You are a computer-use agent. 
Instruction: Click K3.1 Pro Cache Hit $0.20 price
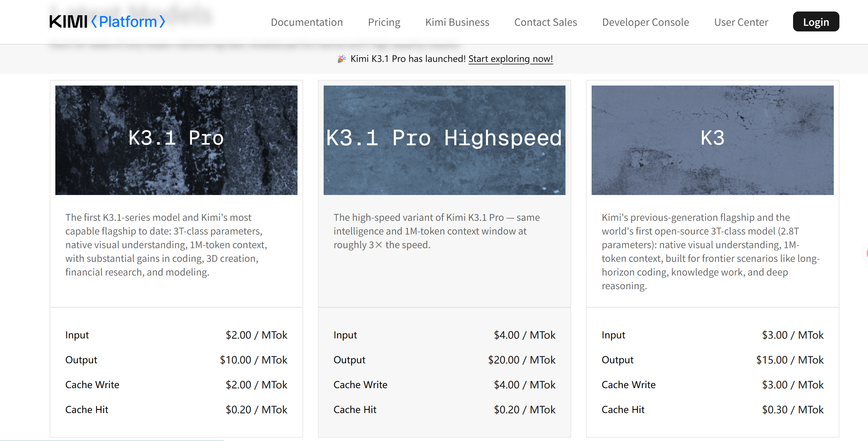(x=256, y=410)
